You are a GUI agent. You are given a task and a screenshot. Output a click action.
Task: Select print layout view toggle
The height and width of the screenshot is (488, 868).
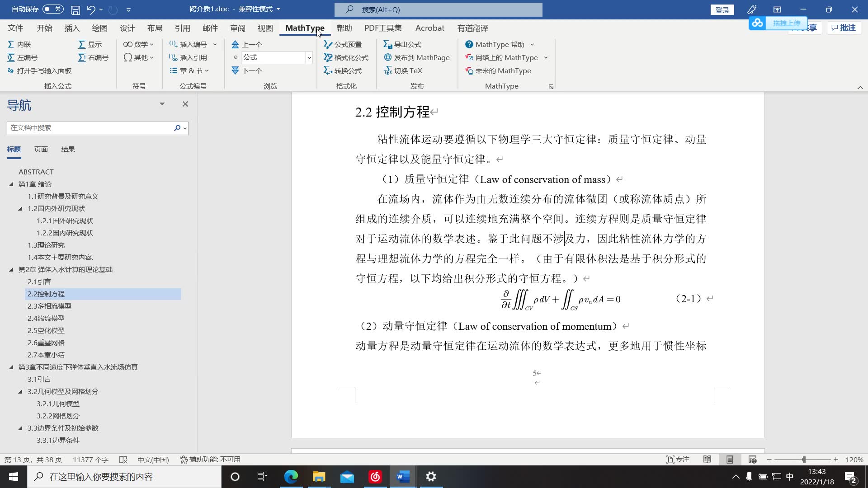pyautogui.click(x=730, y=460)
